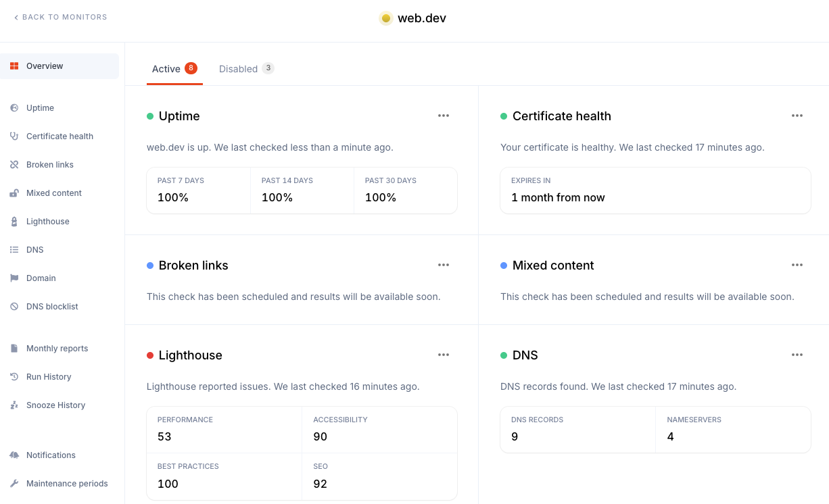Click the Overview grid icon in sidebar
829x504 pixels.
click(14, 66)
